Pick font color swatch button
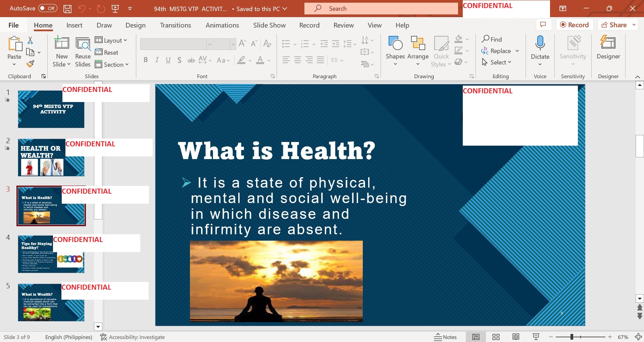Image resolution: width=644 pixels, height=342 pixels. point(260,60)
